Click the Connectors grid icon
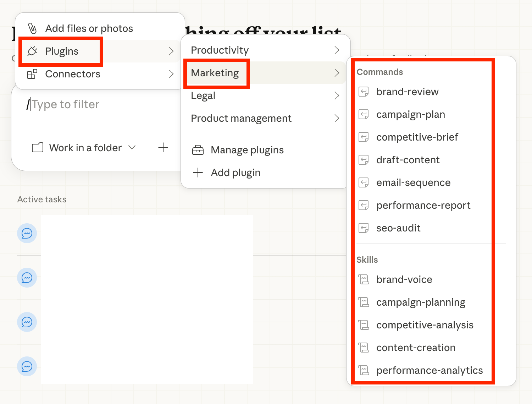This screenshot has height=404, width=532. tap(32, 74)
